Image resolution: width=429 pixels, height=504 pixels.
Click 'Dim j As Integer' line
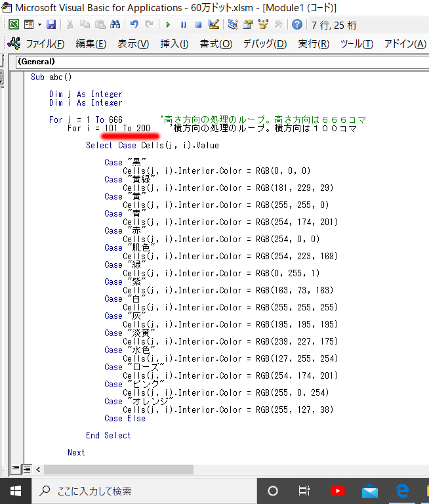tap(86, 94)
